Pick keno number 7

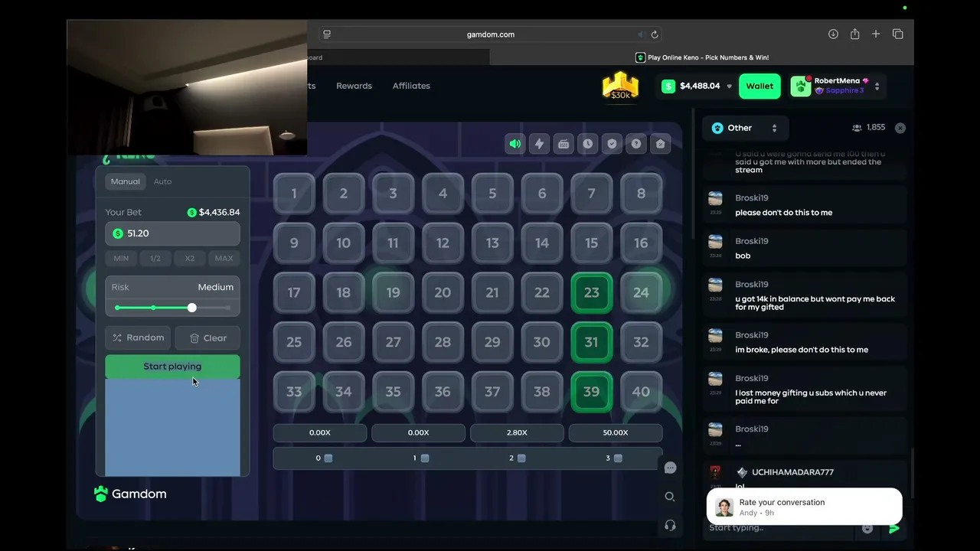(x=591, y=194)
